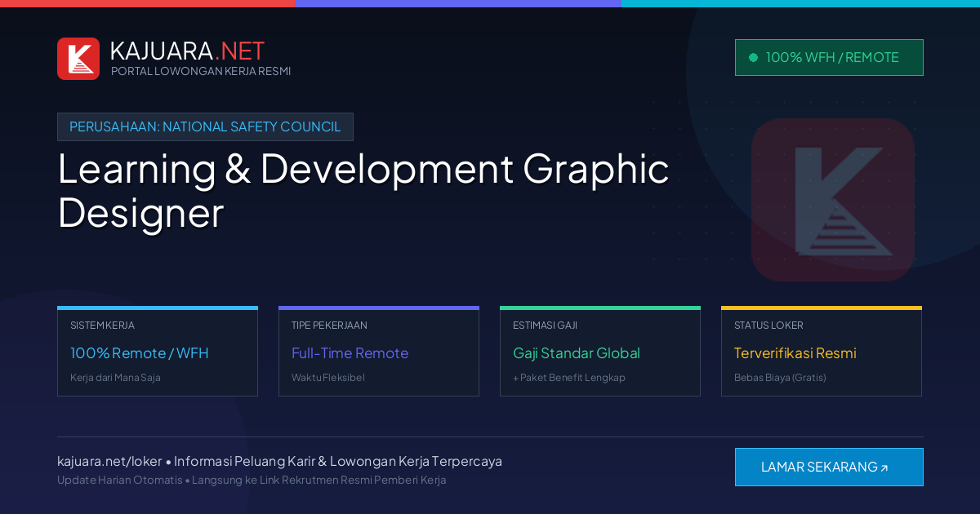Screen dimensions: 980x514
Task: Click the LAMAR SEKARANG button
Action: pos(829,467)
